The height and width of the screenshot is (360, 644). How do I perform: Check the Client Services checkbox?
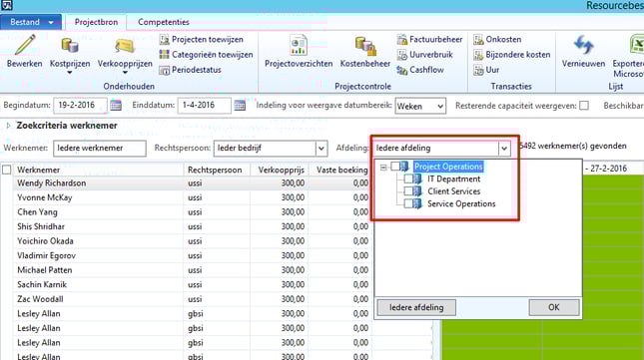pos(408,191)
